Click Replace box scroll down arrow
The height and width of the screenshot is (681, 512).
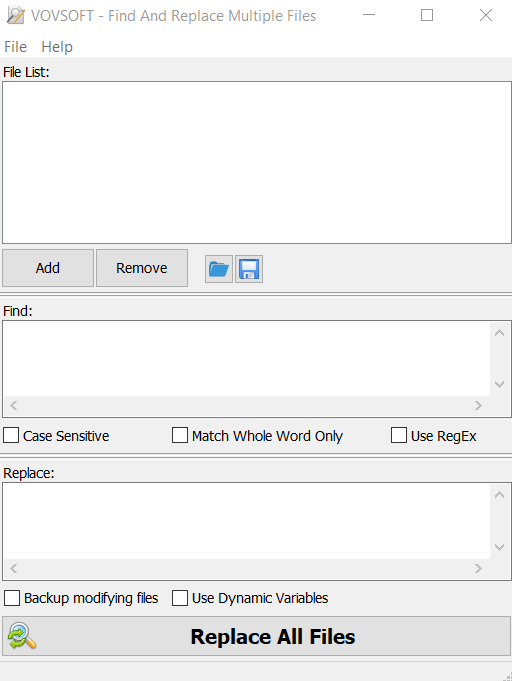click(x=499, y=547)
